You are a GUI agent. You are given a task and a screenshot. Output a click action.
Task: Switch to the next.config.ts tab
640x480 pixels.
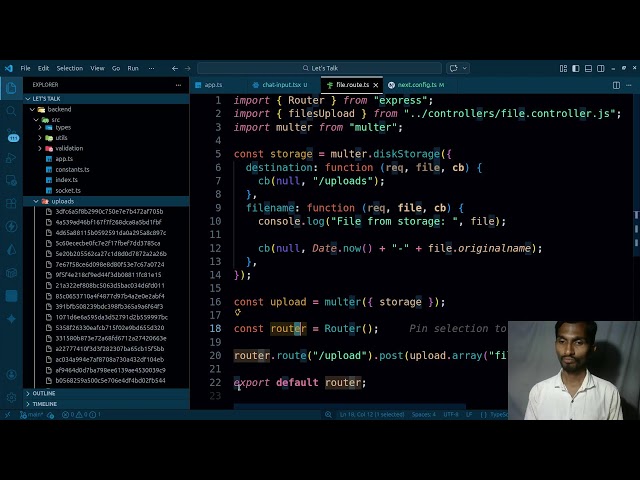pos(420,85)
